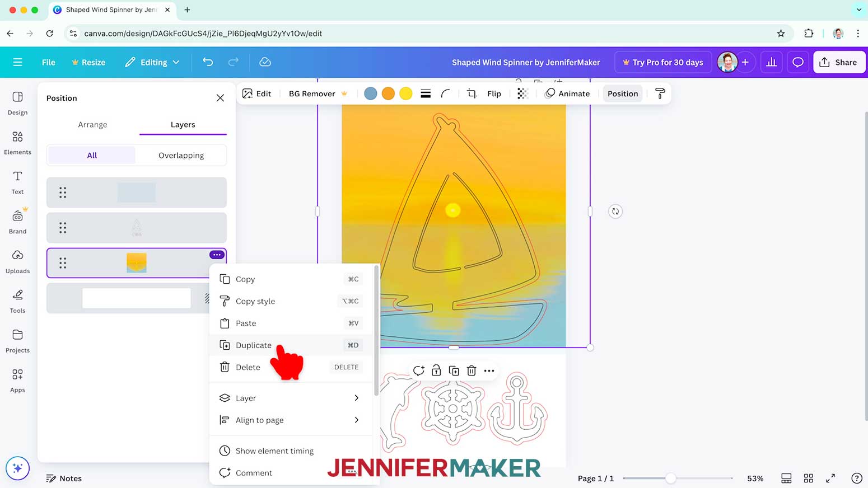Screen dimensions: 868x488
Task: Click the hamburger main menu icon
Action: [x=17, y=62]
